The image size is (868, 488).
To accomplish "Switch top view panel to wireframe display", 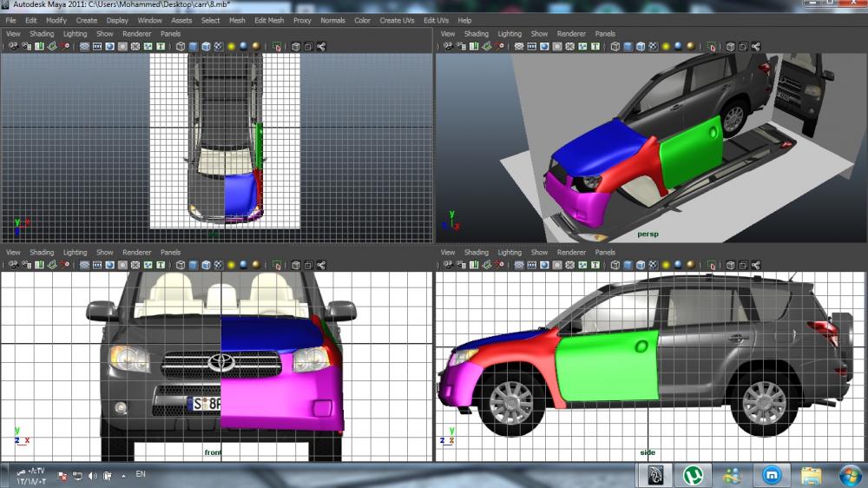I will coord(181,46).
